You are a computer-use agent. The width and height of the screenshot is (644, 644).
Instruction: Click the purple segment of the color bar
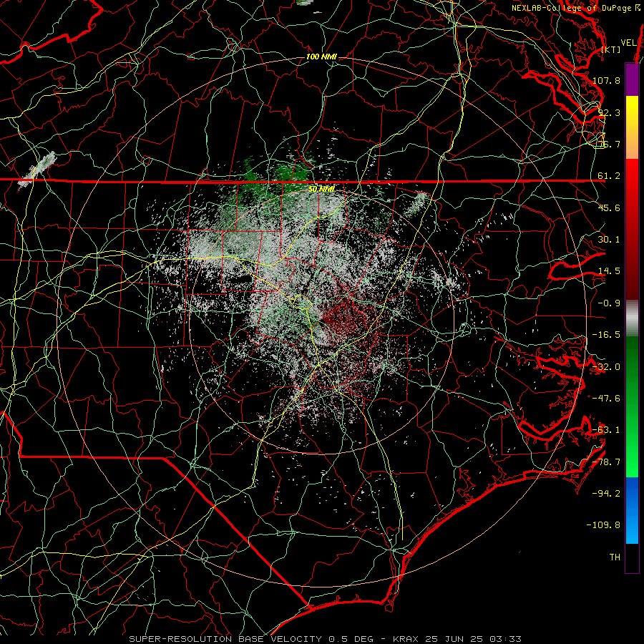point(632,79)
